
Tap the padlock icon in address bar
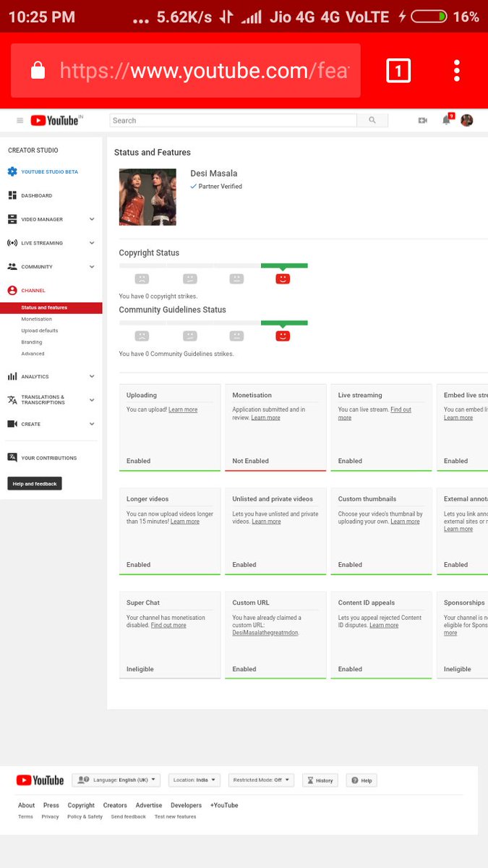38,70
